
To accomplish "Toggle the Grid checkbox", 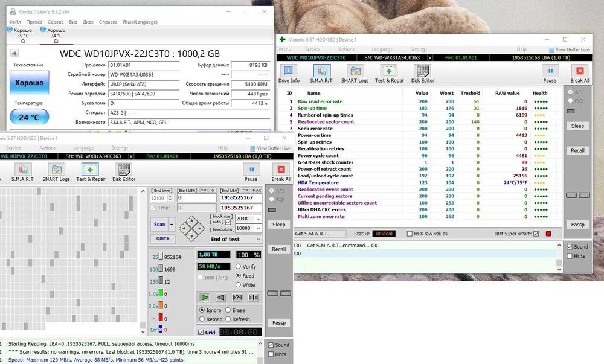I will tap(201, 332).
